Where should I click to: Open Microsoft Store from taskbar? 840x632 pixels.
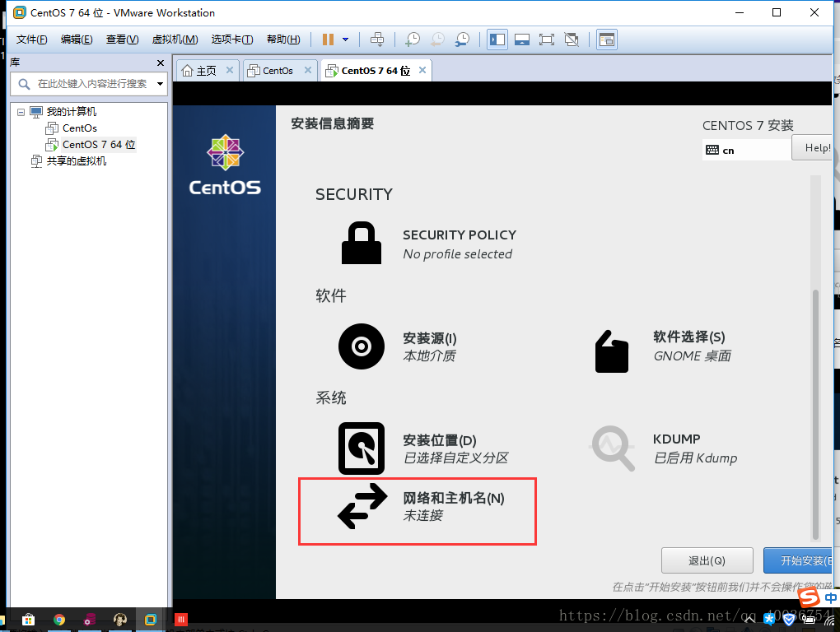coord(28,620)
